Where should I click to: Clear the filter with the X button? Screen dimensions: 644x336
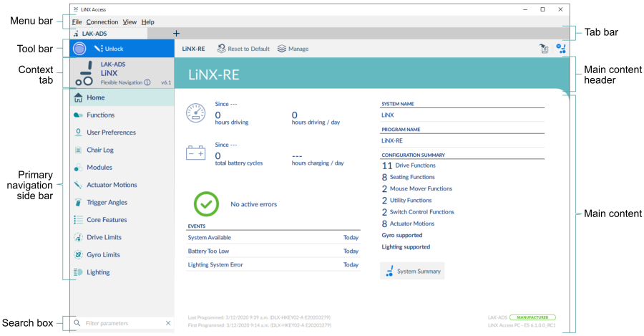pyautogui.click(x=168, y=324)
